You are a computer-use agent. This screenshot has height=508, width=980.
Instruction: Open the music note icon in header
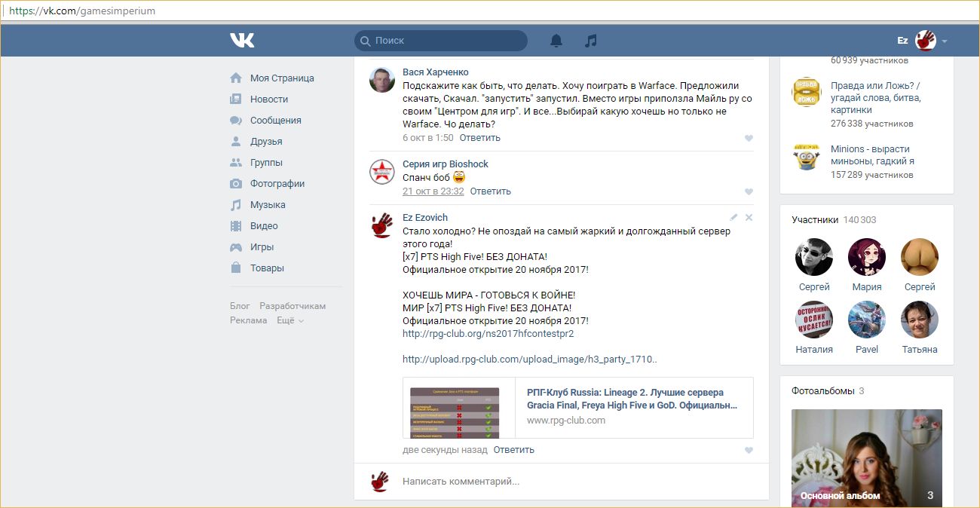[591, 41]
